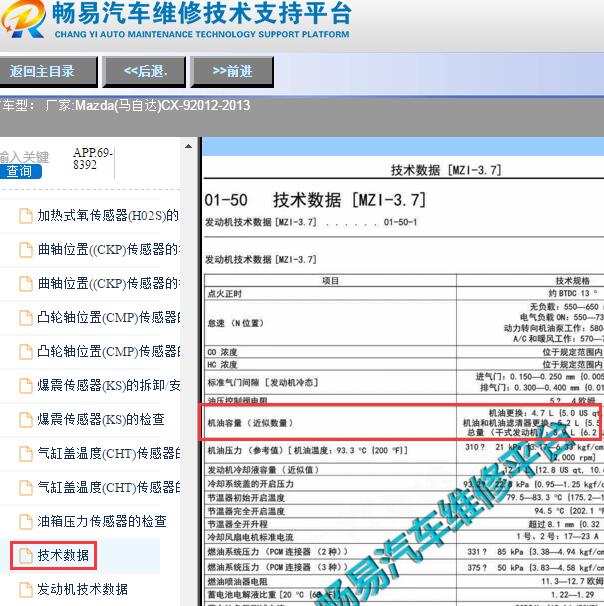The width and height of the screenshot is (604, 606).
Task: Click 燃油喷油器电阻 row label
Action: pyautogui.click(x=238, y=582)
